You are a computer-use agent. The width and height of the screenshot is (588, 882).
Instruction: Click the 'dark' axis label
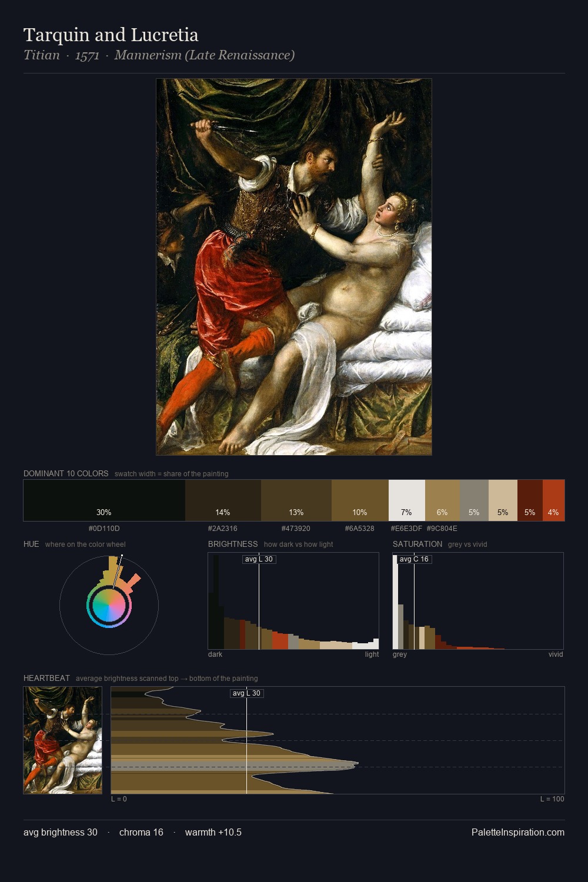[x=215, y=654]
